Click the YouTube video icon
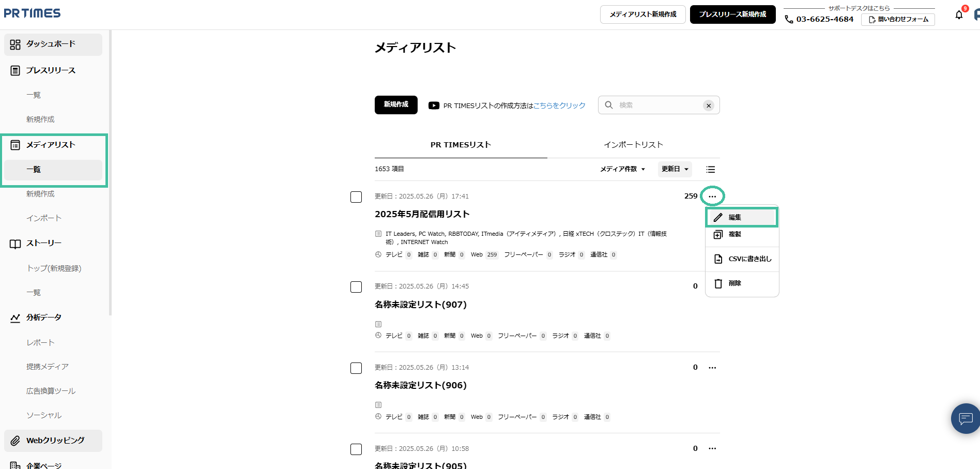The width and height of the screenshot is (980, 469). point(434,105)
